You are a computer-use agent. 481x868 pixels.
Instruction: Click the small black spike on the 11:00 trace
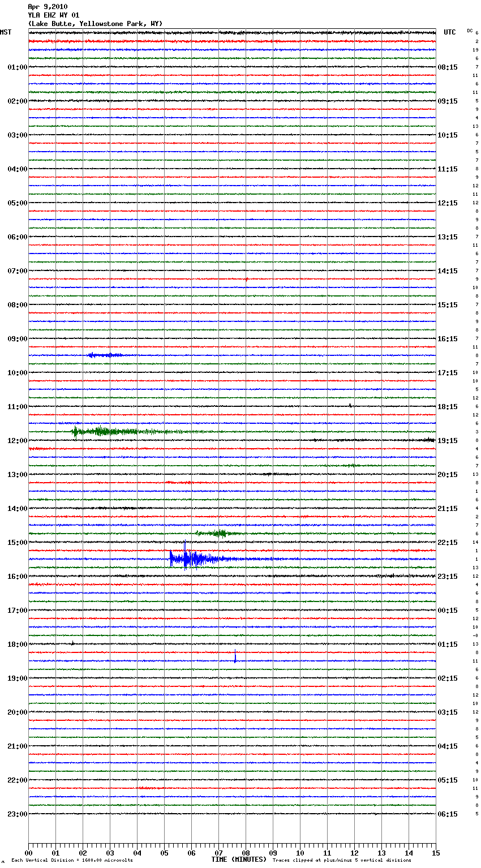(350, 405)
